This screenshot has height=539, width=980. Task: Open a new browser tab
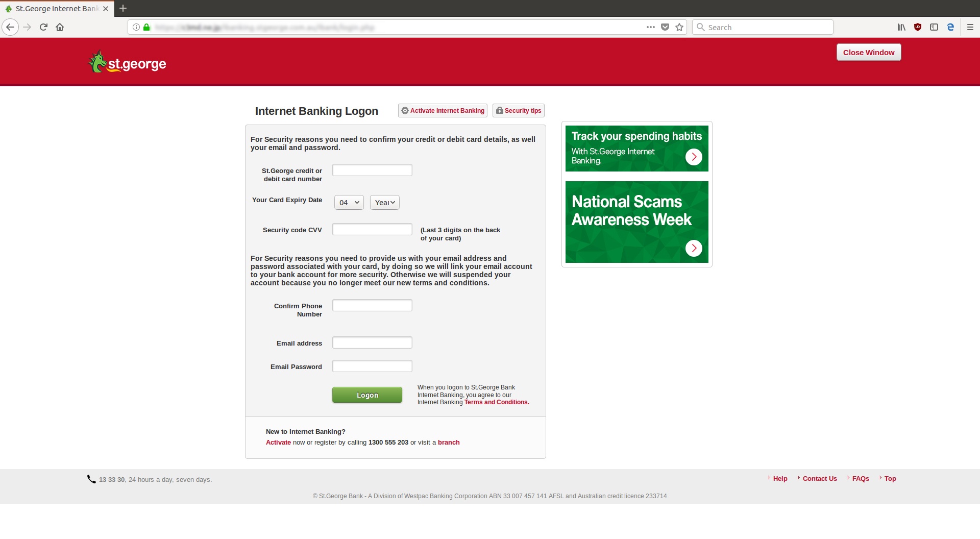(122, 8)
